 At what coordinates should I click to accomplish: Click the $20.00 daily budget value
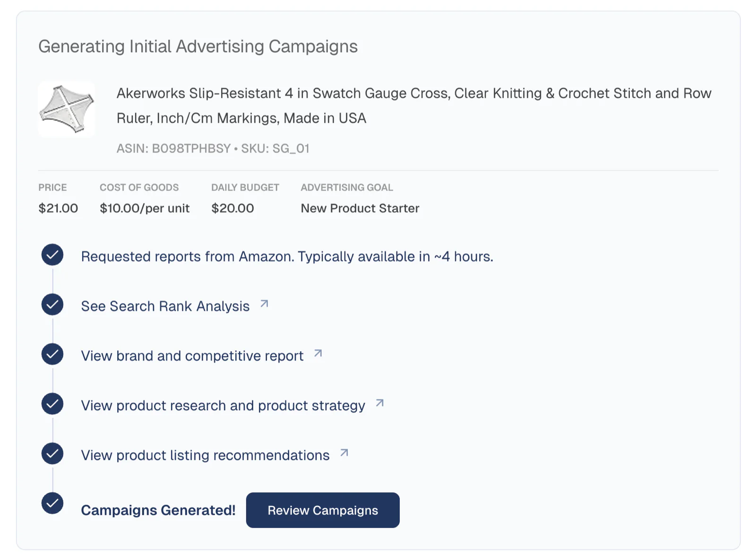coord(232,208)
